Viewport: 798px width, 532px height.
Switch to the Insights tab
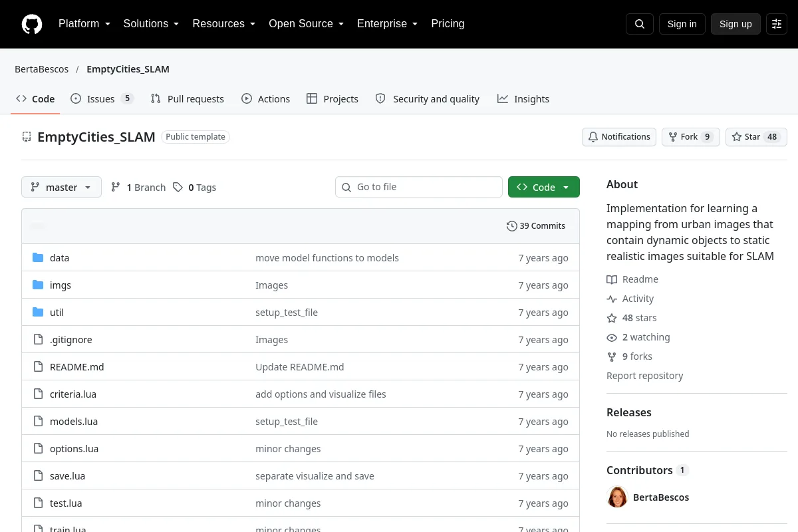(x=523, y=99)
